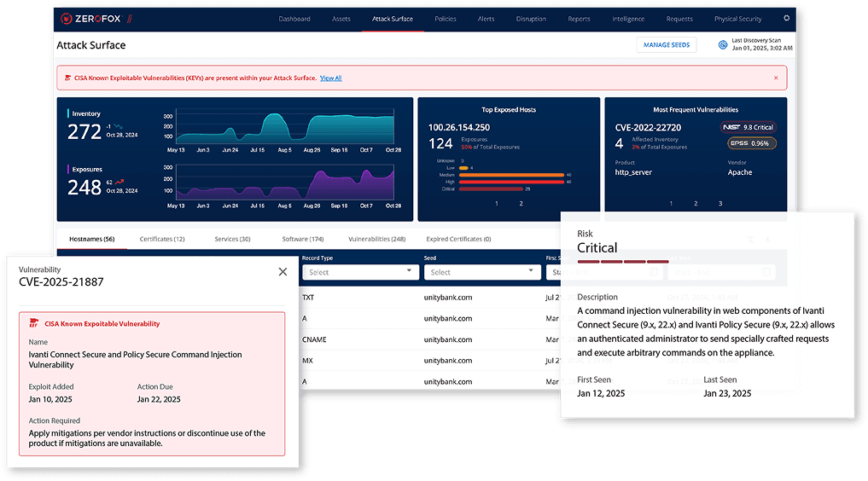Switch to the Expired Certificates (0) tab

458,239
